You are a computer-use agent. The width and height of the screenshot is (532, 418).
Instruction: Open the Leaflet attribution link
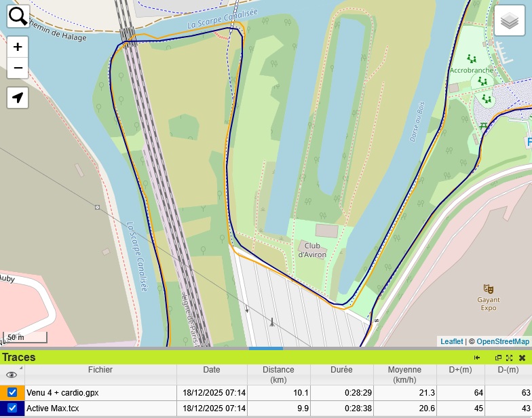451,341
